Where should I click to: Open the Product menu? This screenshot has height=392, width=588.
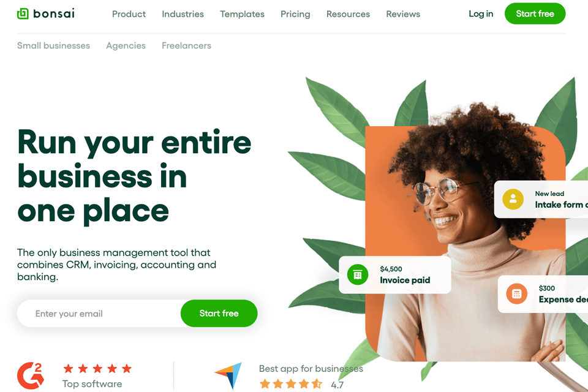coord(129,14)
